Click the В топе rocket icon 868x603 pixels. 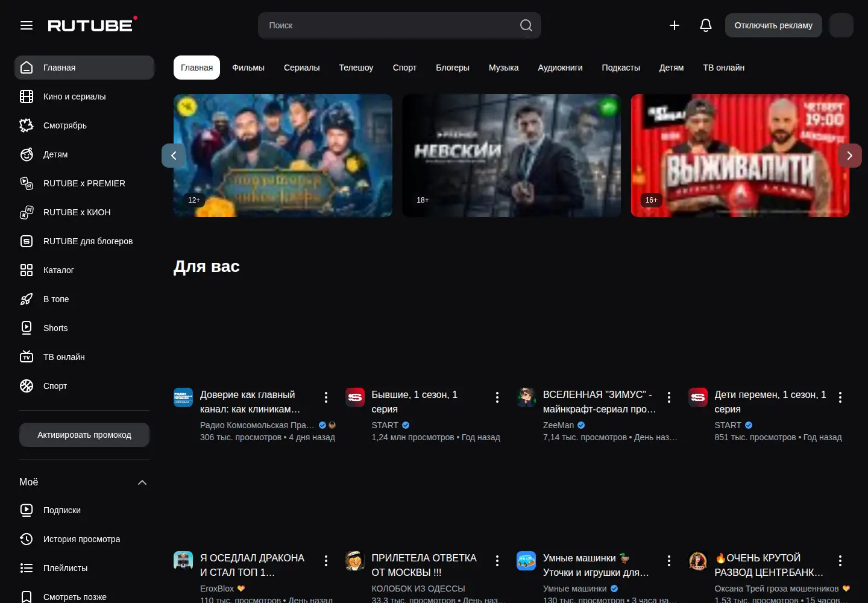pos(27,299)
